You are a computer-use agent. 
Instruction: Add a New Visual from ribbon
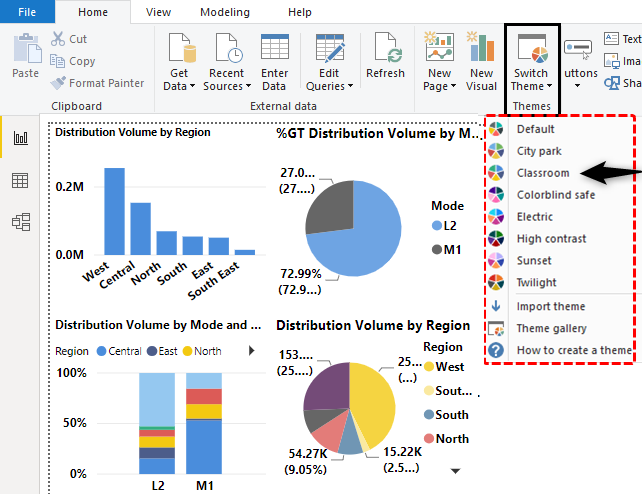481,61
